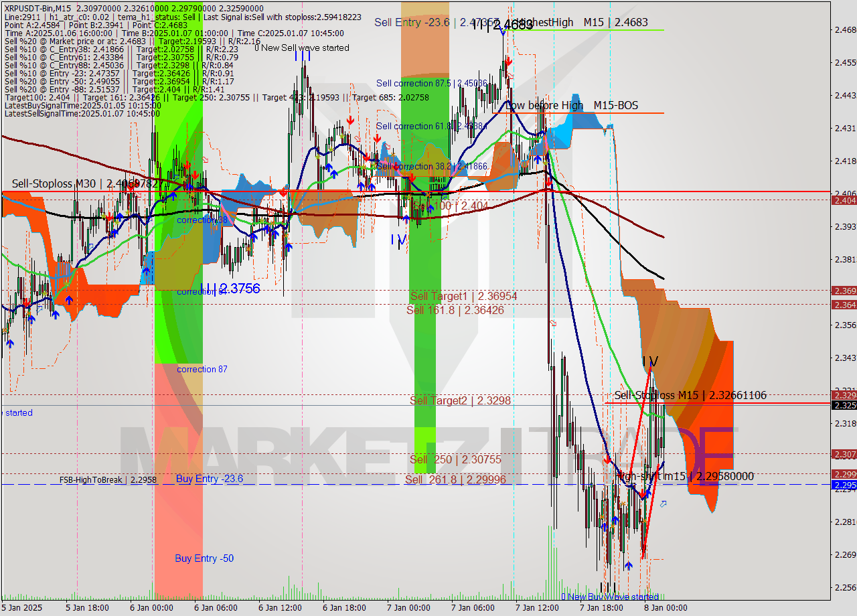Click the 'FSB-HighToBreak | 2.2958' label
The image size is (857, 616).
(108, 480)
